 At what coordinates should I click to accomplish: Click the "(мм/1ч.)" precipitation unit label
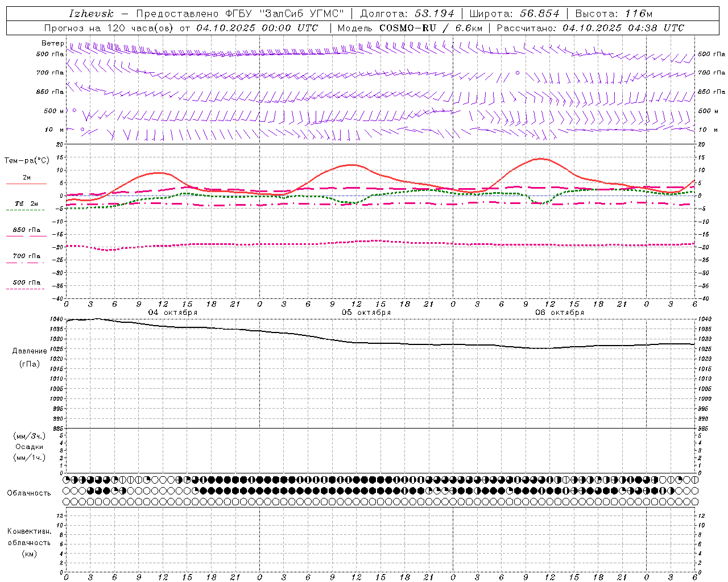click(x=30, y=458)
